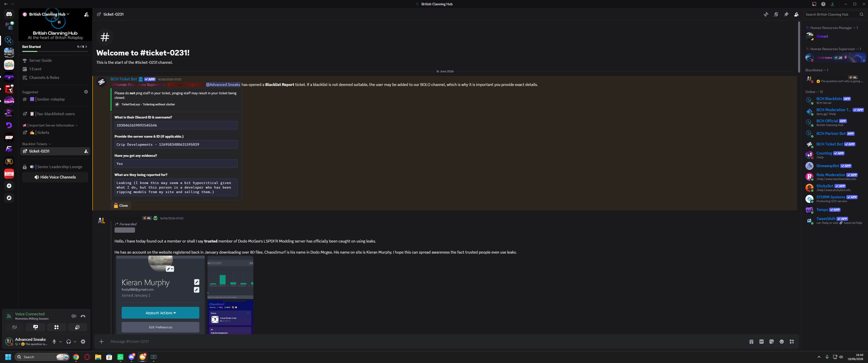Disconnect from the voice channel
This screenshot has height=363, width=868.
(83, 316)
